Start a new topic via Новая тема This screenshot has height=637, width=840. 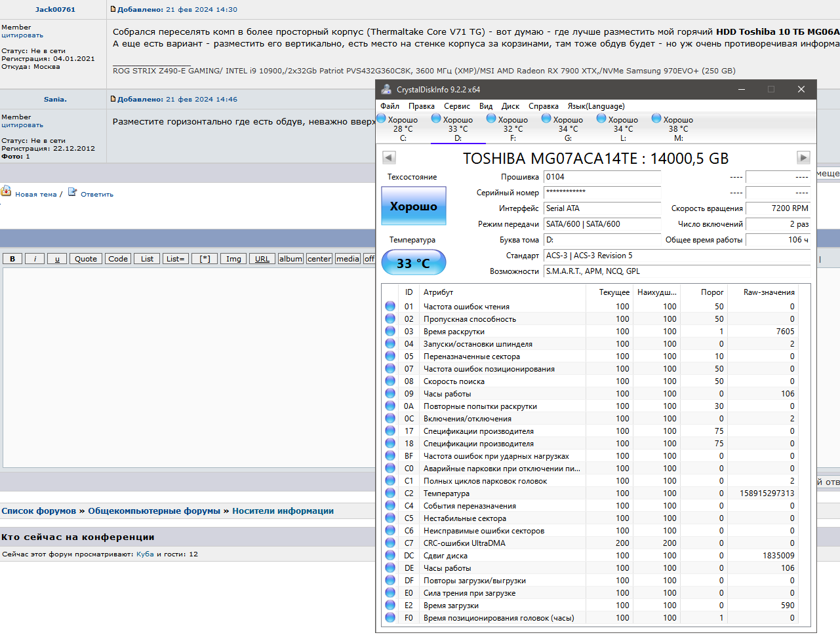[x=36, y=194]
